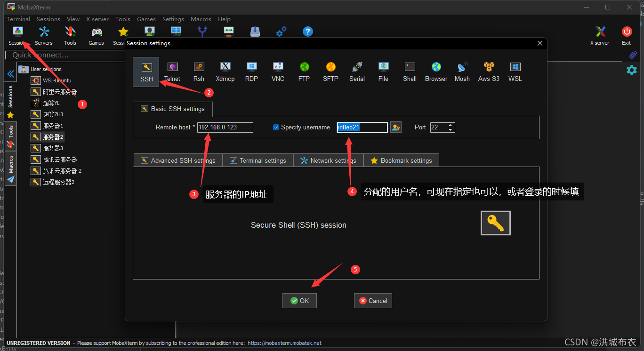This screenshot has height=351, width=644.
Task: Pick the File session type
Action: point(383,72)
